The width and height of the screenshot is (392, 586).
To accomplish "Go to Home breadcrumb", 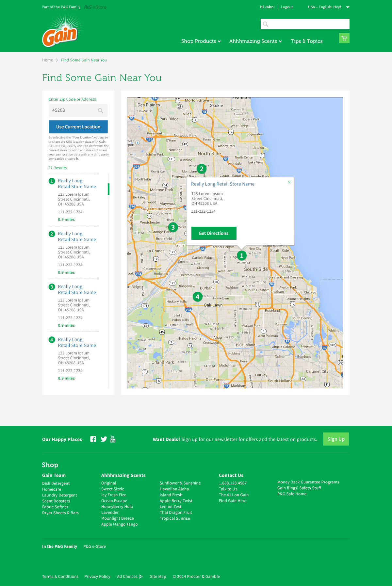I will coord(47,60).
